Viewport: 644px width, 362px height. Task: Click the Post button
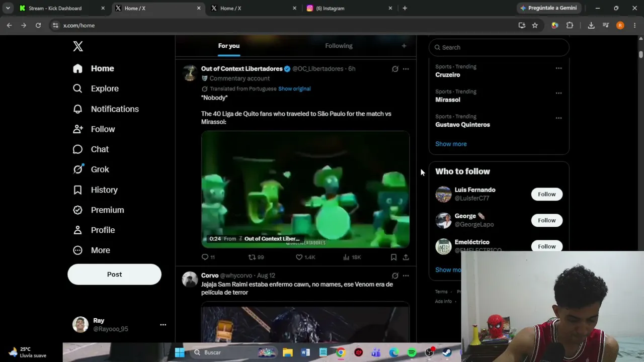tap(114, 275)
